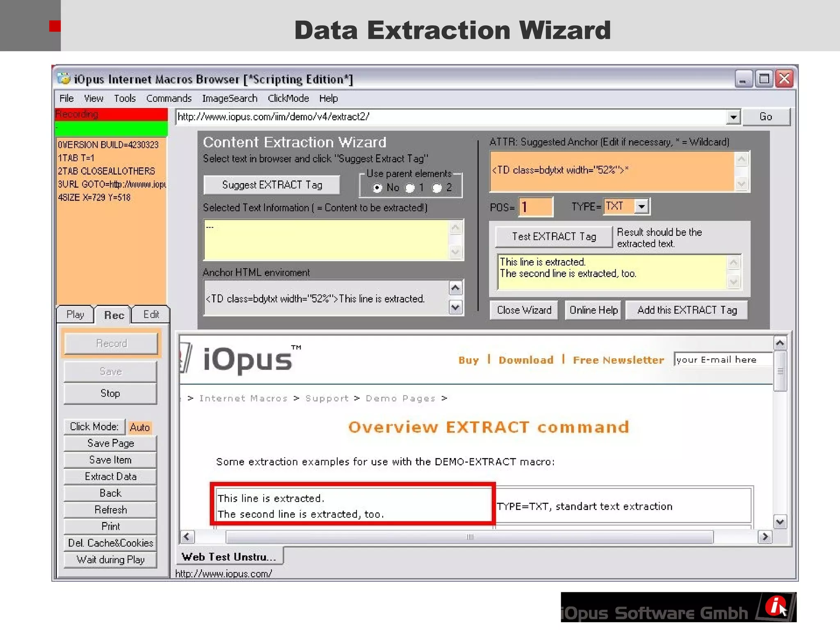Open the URL address dropdown arrow
The width and height of the screenshot is (840, 630).
(733, 117)
